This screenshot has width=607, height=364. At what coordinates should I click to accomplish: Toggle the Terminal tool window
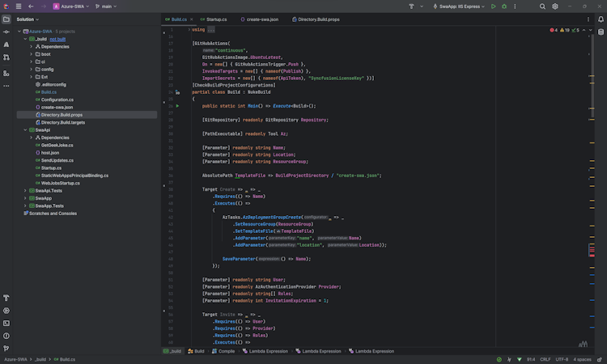(x=6, y=323)
